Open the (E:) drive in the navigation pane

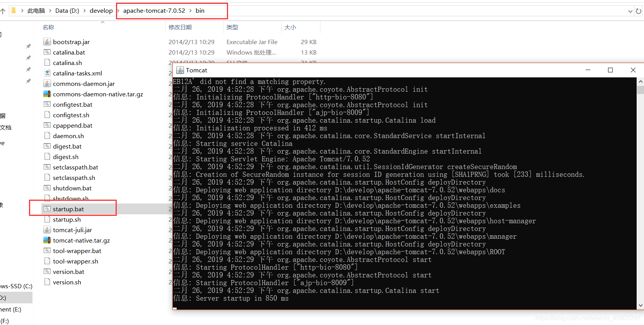point(10,309)
